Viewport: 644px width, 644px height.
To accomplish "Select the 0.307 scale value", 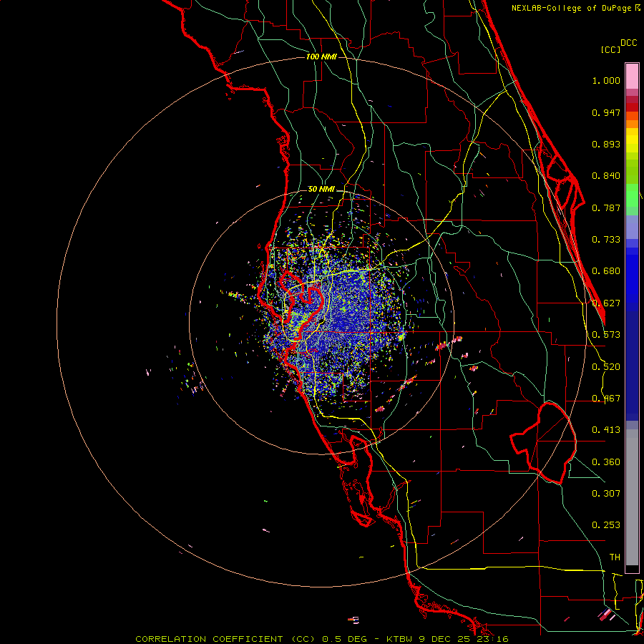I will coord(606,494).
